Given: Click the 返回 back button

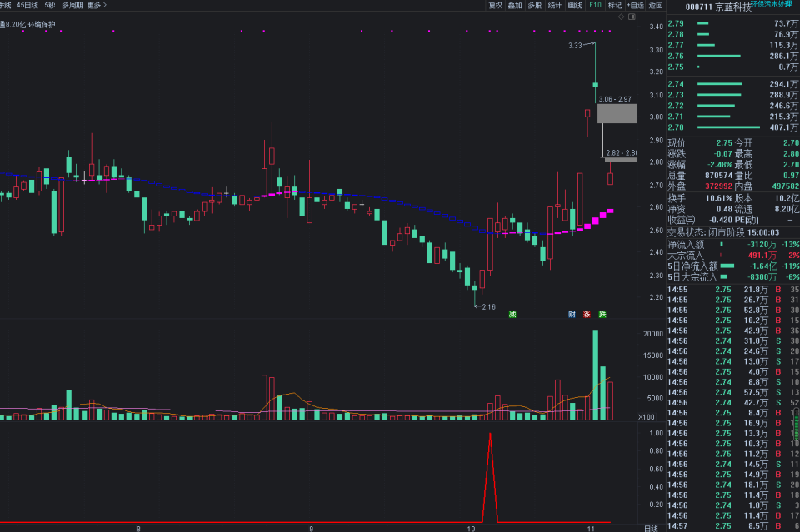Looking at the screenshot, I should 656,5.
